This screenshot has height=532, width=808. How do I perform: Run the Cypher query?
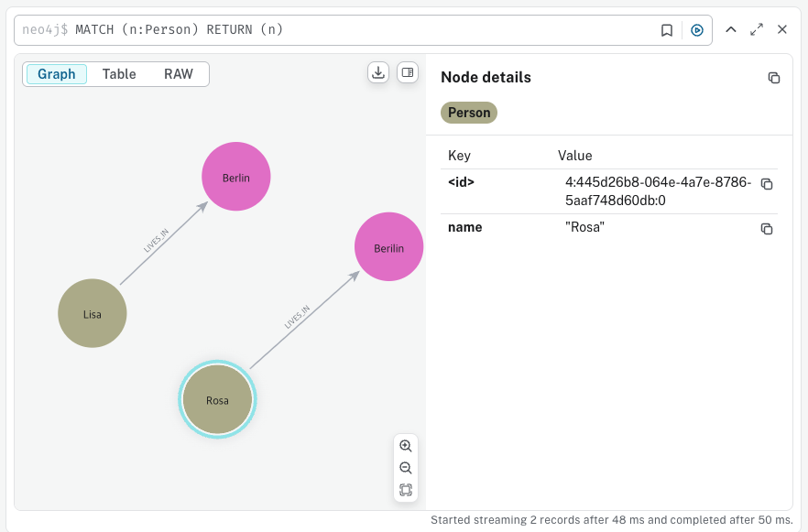[x=697, y=30]
